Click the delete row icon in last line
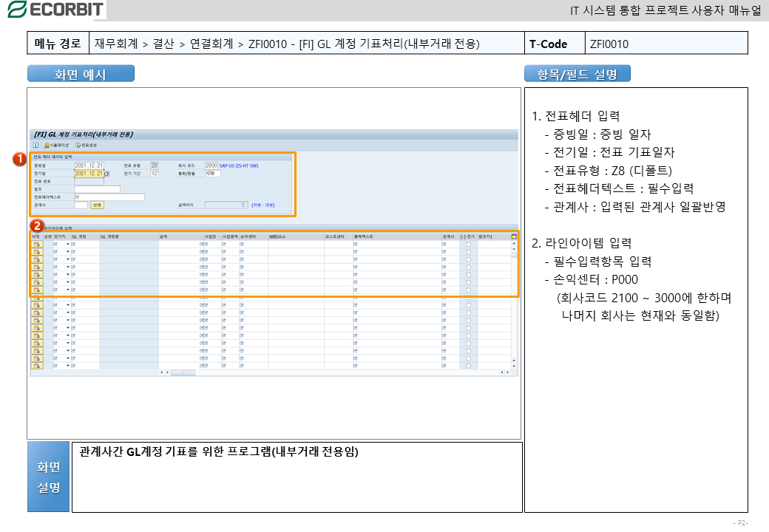The image size is (769, 532). click(36, 365)
